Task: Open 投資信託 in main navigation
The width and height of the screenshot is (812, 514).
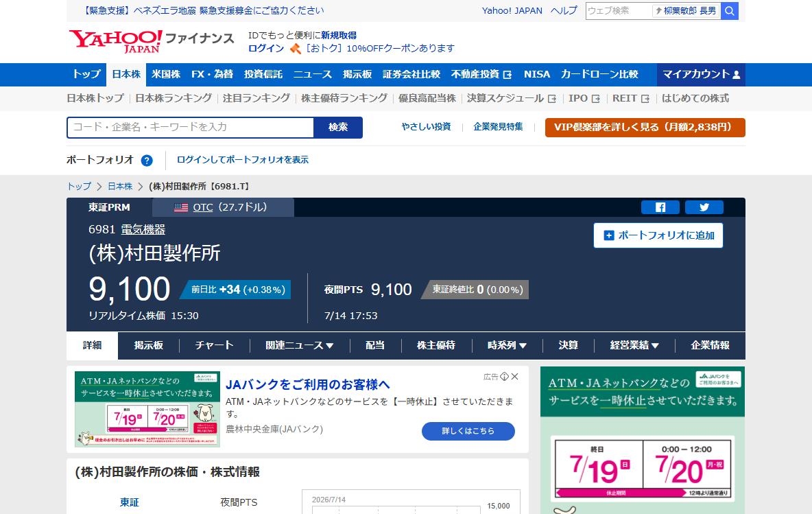Action: [263, 75]
